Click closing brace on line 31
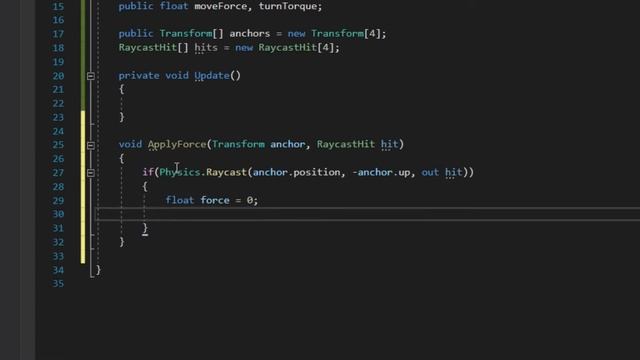 click(x=145, y=228)
